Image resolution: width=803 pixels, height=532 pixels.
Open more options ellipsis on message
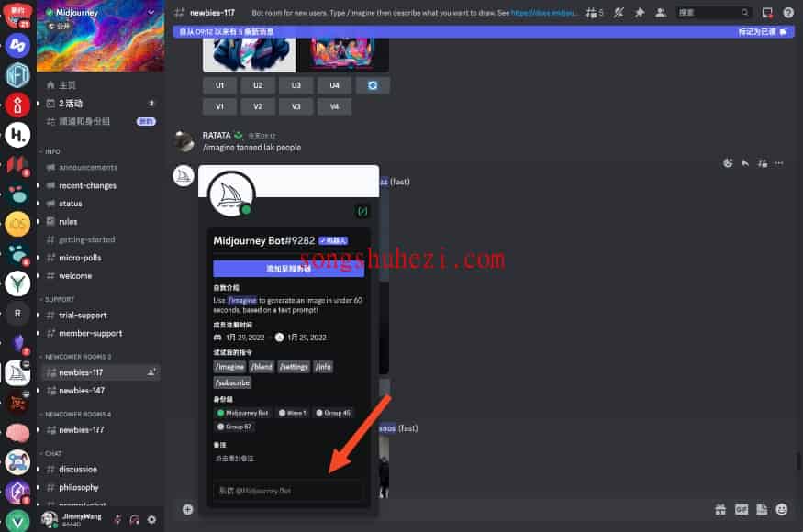779,163
